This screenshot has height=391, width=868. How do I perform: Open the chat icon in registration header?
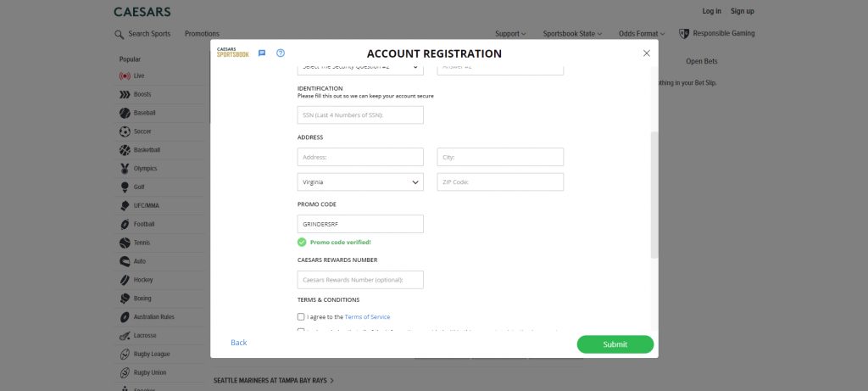[x=262, y=53]
